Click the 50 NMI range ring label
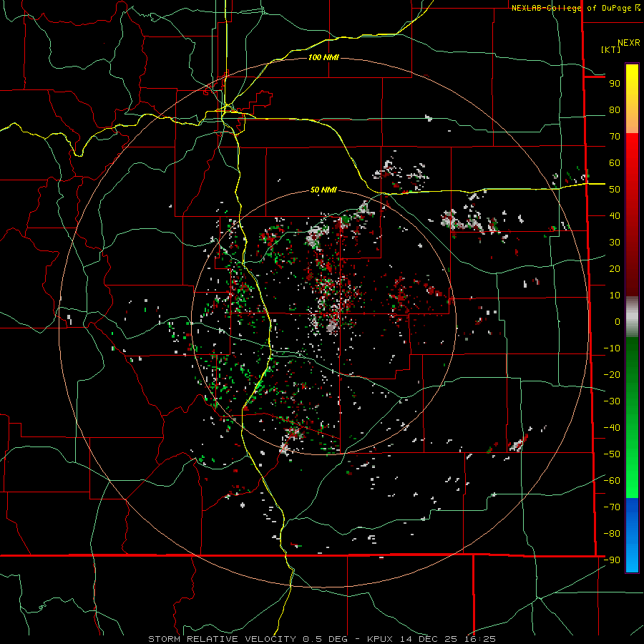Viewport: 644px width, 644px height. [x=323, y=190]
